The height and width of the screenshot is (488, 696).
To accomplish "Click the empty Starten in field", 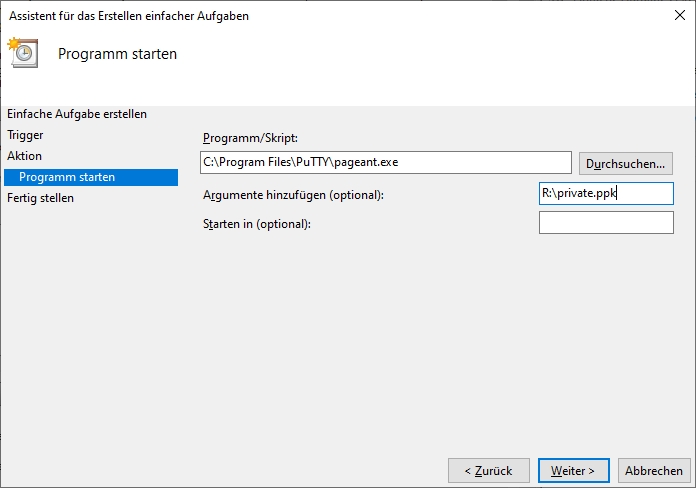I will (606, 222).
